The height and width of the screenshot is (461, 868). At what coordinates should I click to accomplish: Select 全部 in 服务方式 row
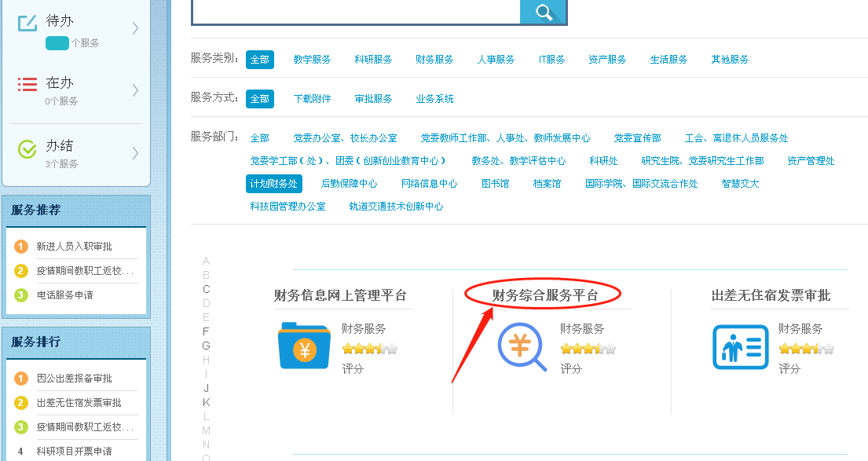[260, 98]
